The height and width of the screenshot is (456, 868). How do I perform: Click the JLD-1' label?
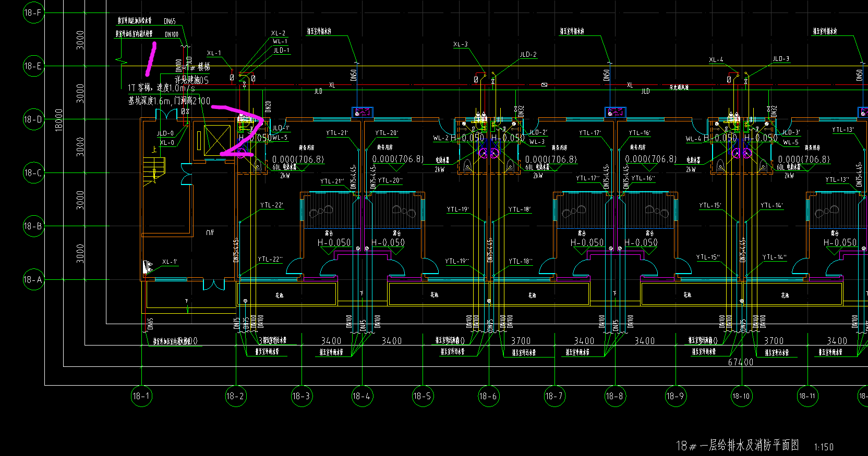pyautogui.click(x=281, y=128)
